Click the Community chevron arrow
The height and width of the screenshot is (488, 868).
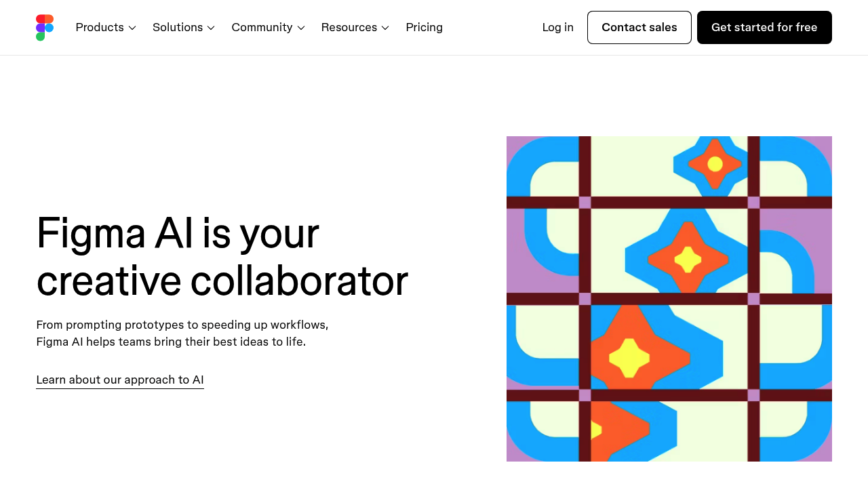coord(300,28)
